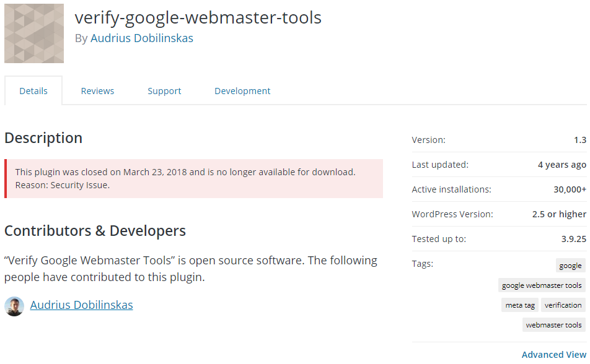
Task: Click the Version 1.3 value
Action: pyautogui.click(x=580, y=140)
